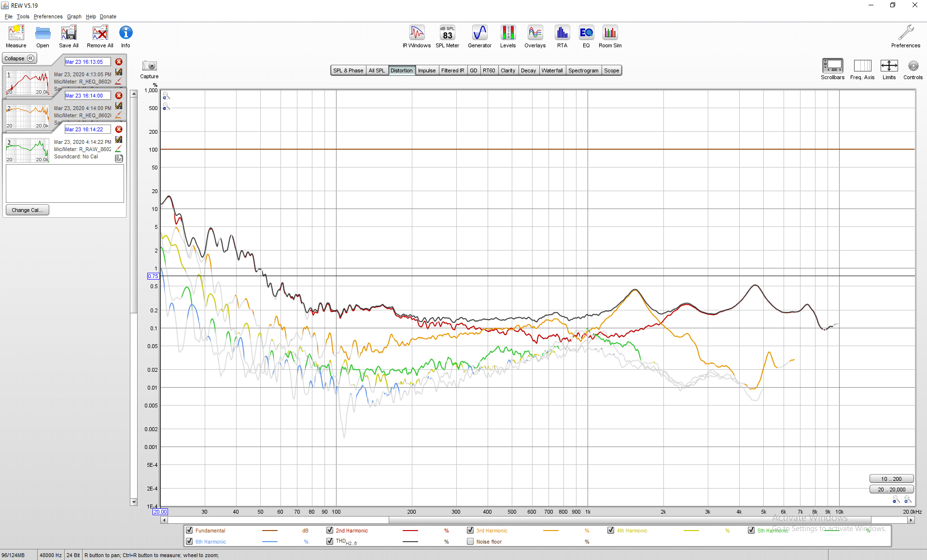
Task: Switch to the RT60 tab
Action: pyautogui.click(x=489, y=70)
